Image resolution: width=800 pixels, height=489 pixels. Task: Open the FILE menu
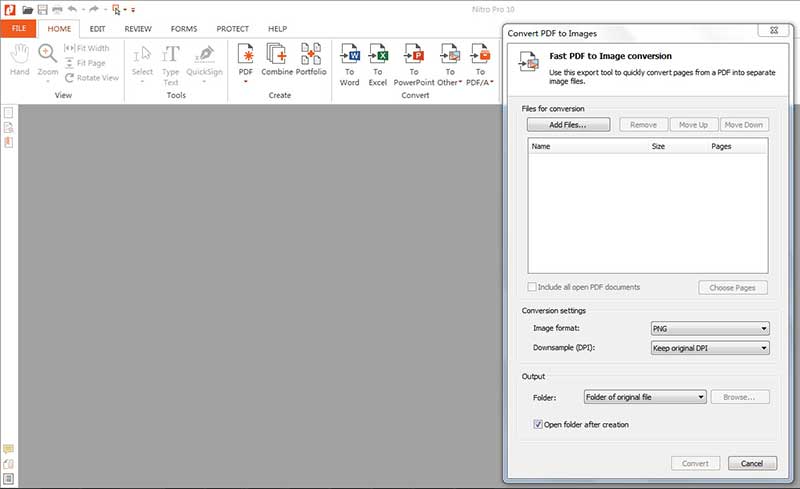[19, 29]
